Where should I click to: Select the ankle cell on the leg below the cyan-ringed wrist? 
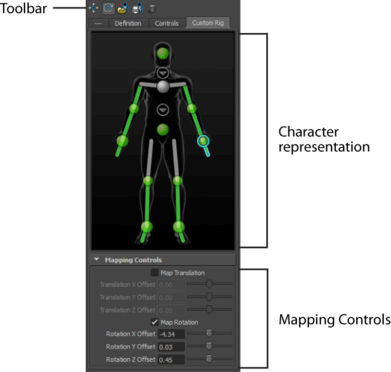[x=179, y=227]
